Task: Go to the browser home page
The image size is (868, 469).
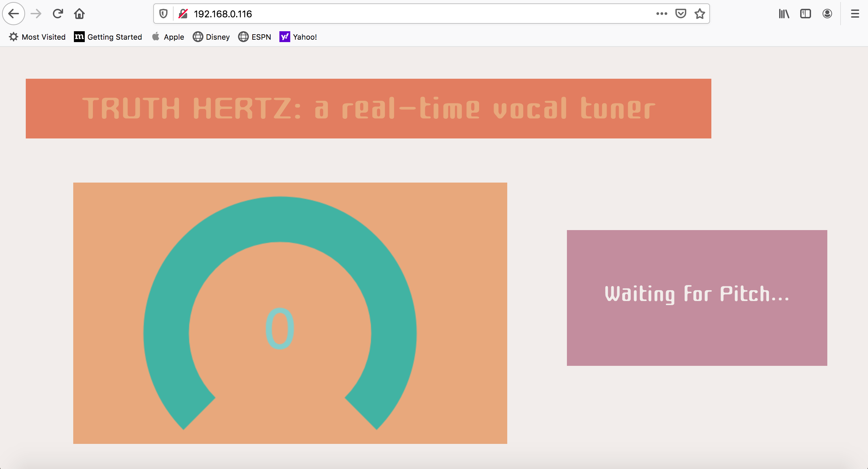Action: [x=79, y=14]
